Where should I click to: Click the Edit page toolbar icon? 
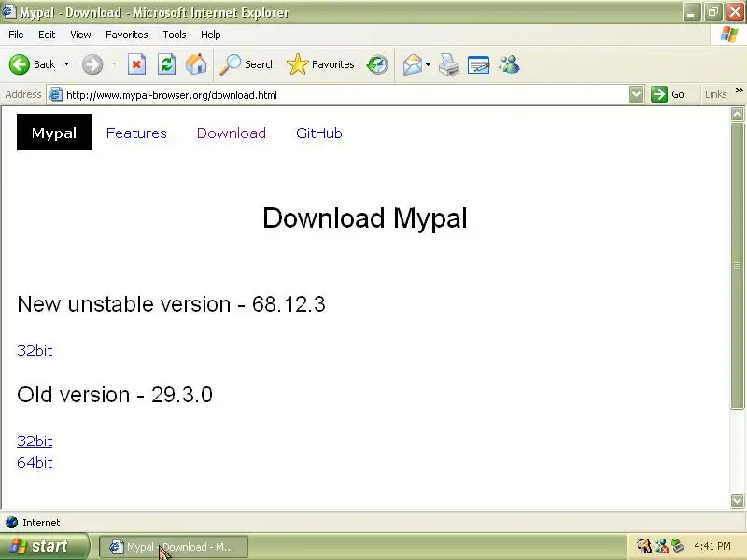tap(479, 64)
